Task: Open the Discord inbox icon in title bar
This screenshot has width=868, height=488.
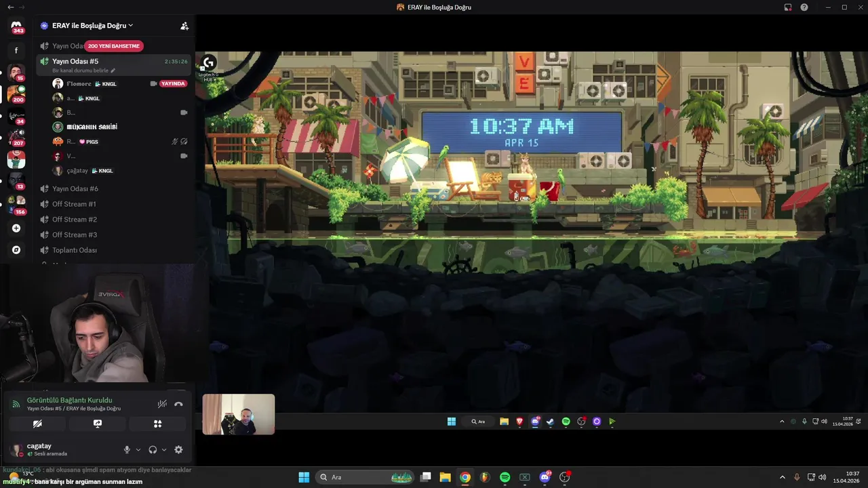Action: coord(788,7)
